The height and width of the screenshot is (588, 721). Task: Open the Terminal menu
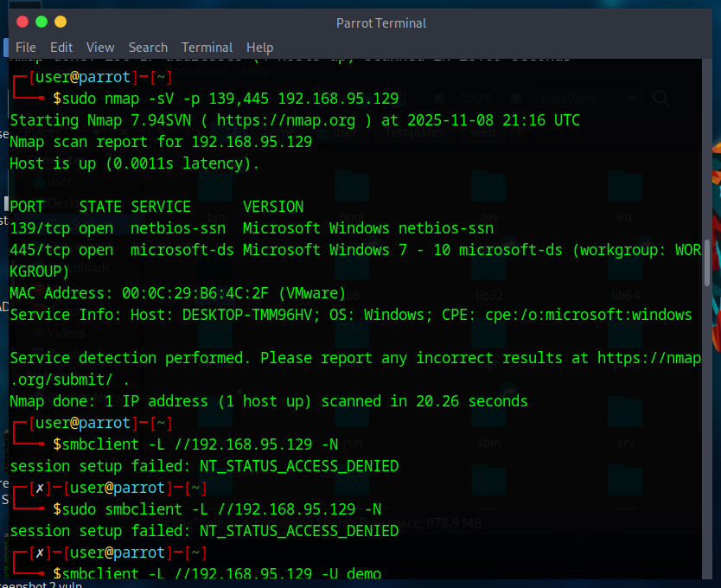pyautogui.click(x=207, y=48)
